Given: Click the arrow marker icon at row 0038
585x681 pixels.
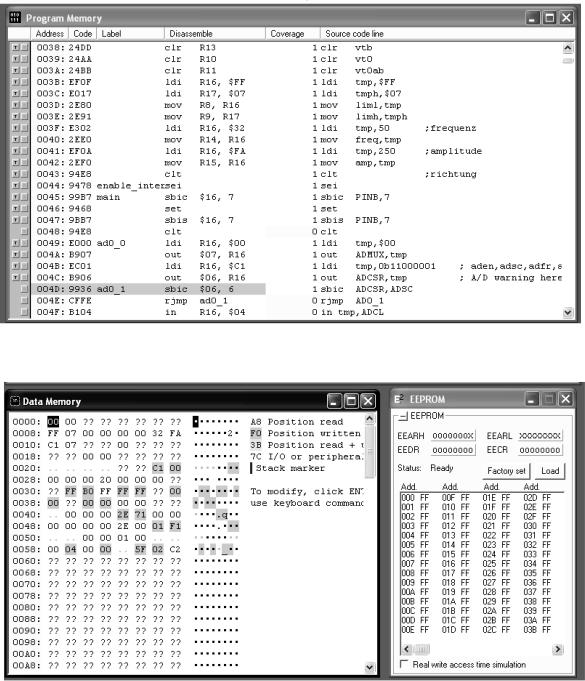Looking at the screenshot, I should point(16,47).
